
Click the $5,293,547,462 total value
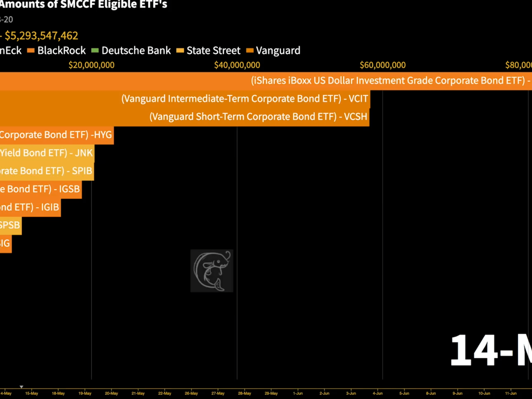pos(41,36)
